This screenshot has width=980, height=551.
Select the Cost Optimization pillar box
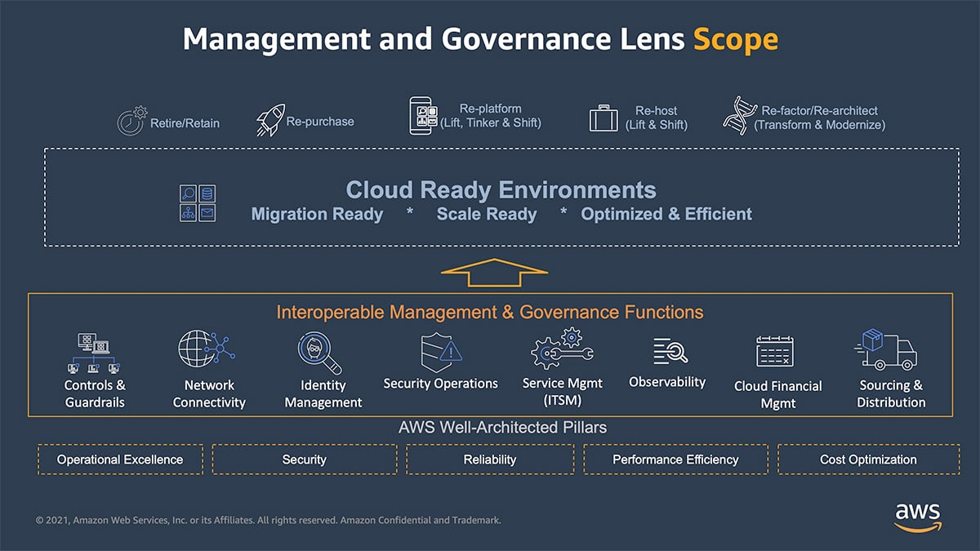tap(868, 460)
